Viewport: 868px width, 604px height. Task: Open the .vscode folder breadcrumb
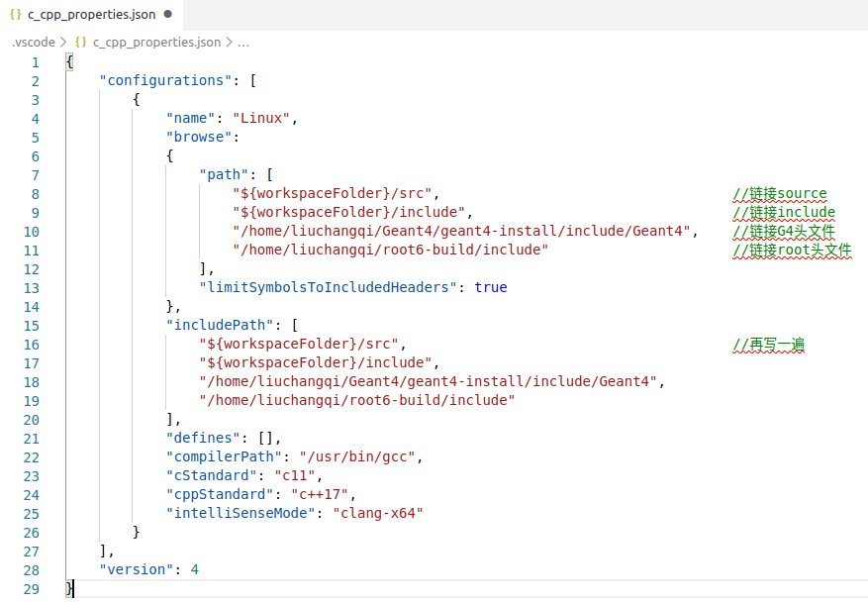34,43
